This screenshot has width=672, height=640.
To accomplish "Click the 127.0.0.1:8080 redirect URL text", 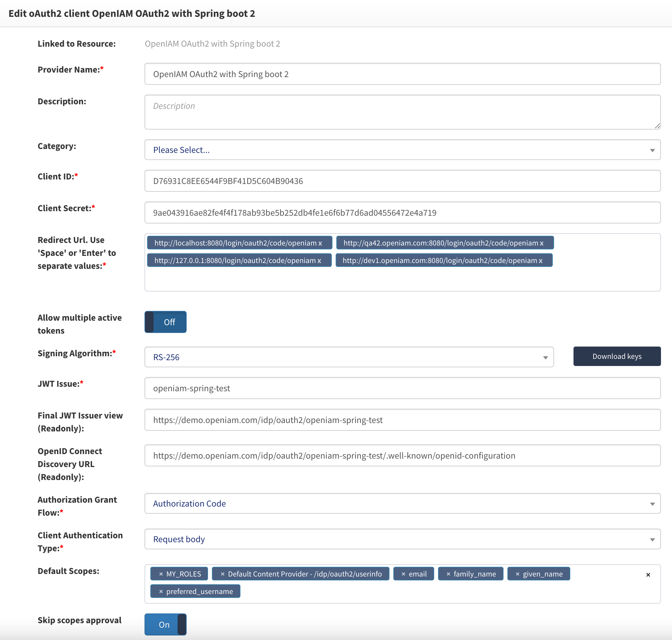I will [235, 260].
